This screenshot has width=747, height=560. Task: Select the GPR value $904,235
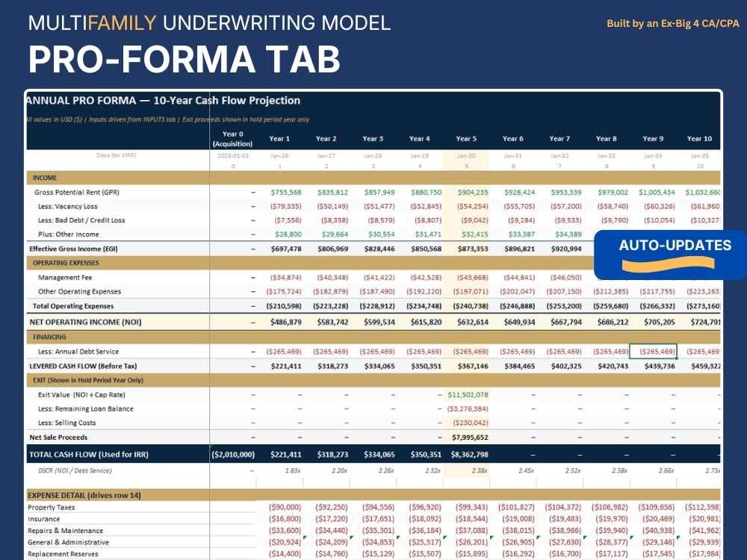pos(473,193)
